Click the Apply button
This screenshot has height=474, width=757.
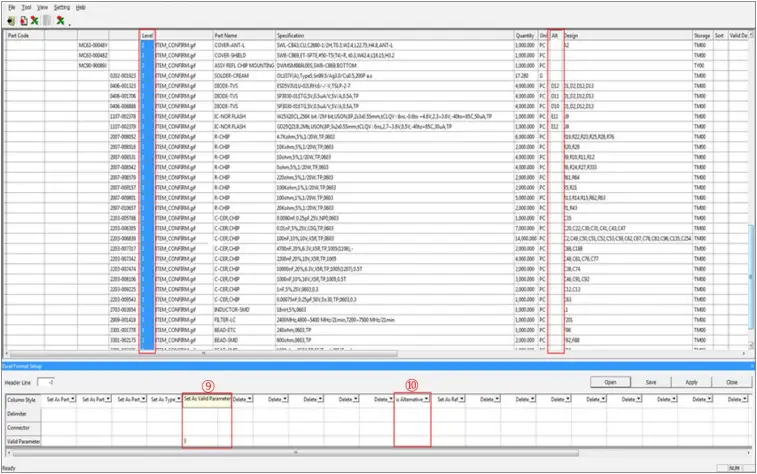(x=691, y=382)
